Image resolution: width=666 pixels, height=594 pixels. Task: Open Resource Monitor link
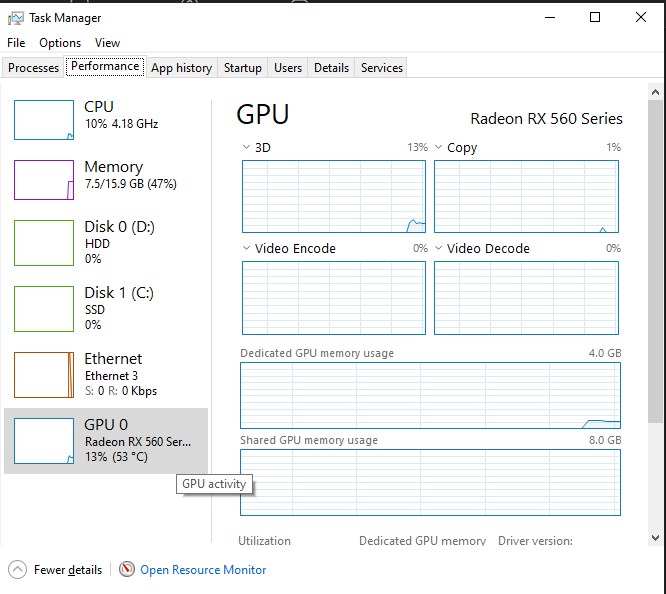203,570
